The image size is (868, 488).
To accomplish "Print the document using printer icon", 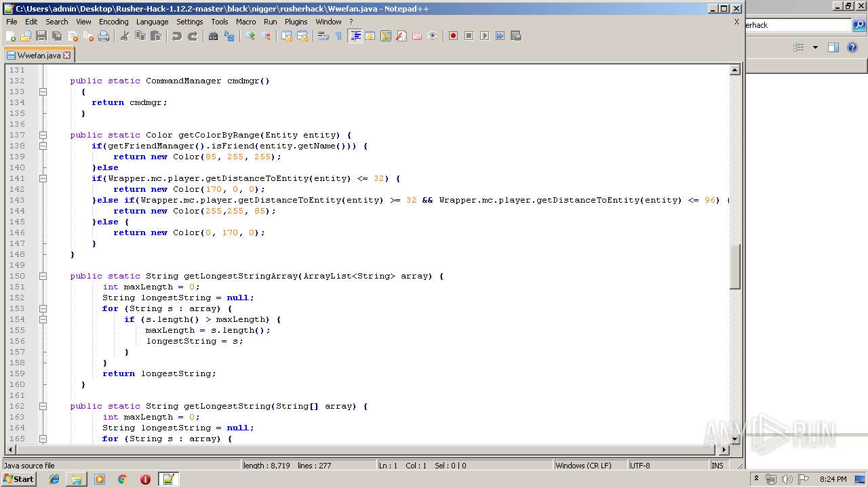I will (104, 36).
